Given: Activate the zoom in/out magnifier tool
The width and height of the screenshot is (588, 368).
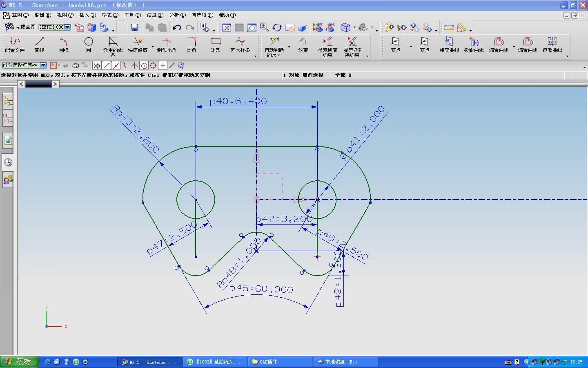Looking at the screenshot, I should point(265,27).
